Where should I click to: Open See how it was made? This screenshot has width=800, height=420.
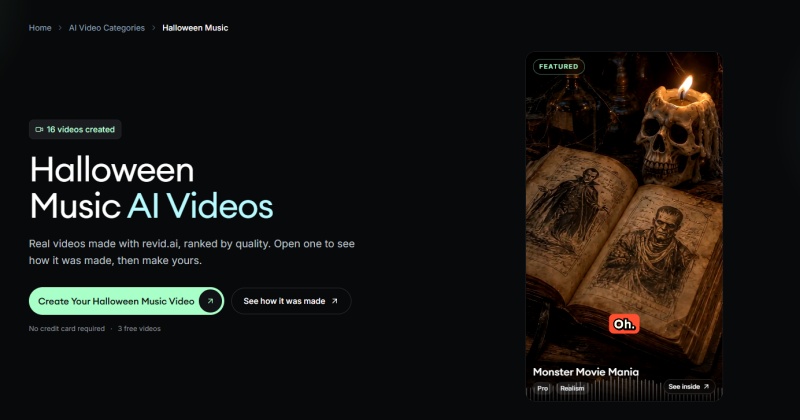(291, 301)
